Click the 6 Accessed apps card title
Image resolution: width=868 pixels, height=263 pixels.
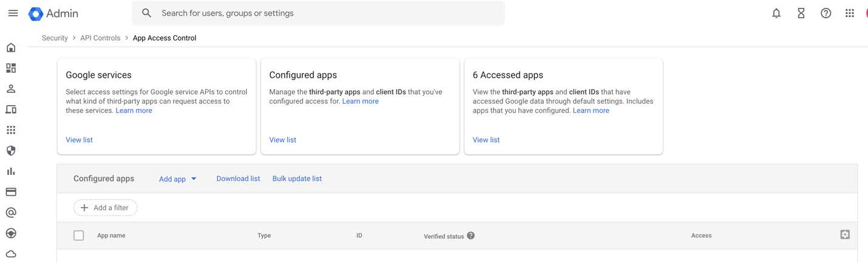coord(508,75)
